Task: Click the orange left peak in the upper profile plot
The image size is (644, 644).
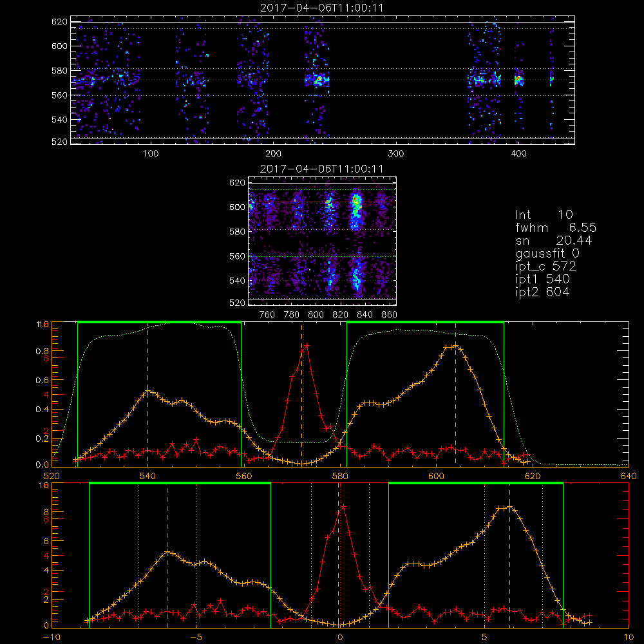Action: coord(148,391)
